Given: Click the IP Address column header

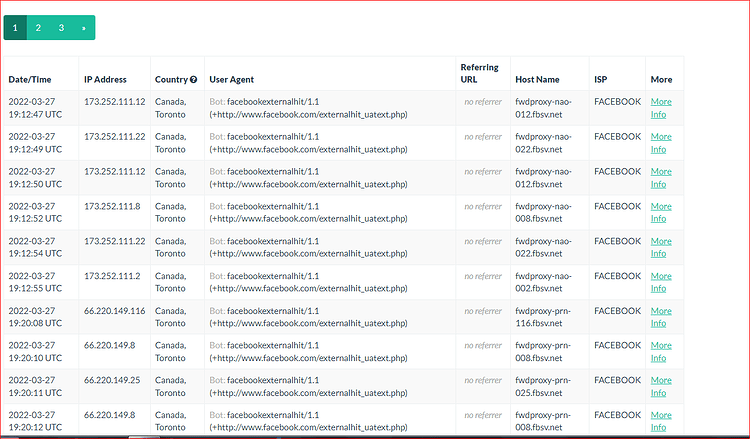Looking at the screenshot, I should (x=105, y=79).
